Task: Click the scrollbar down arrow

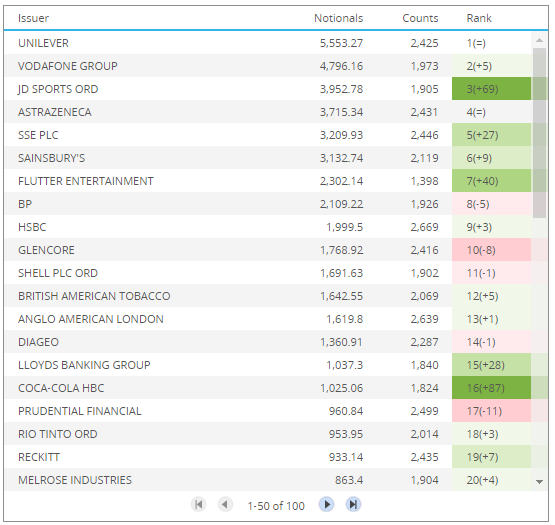Action: pos(539,481)
